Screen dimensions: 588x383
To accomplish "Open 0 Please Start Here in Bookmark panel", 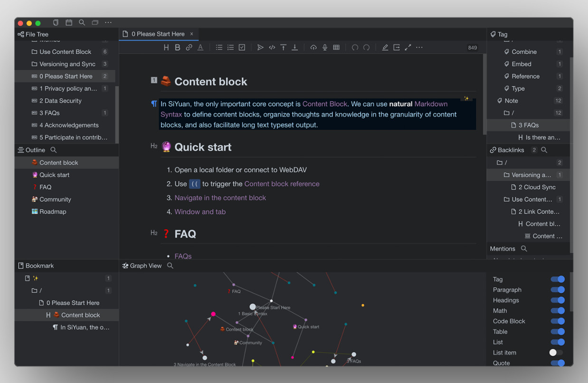I will pos(66,303).
